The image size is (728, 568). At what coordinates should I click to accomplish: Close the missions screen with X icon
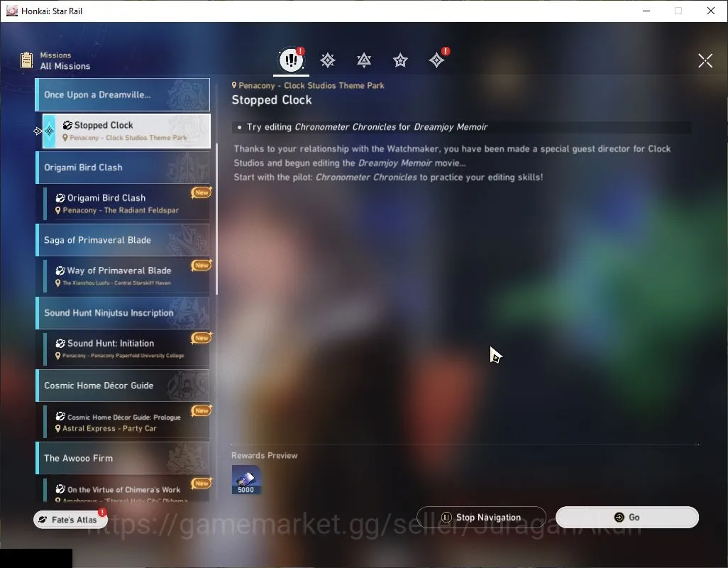point(705,60)
